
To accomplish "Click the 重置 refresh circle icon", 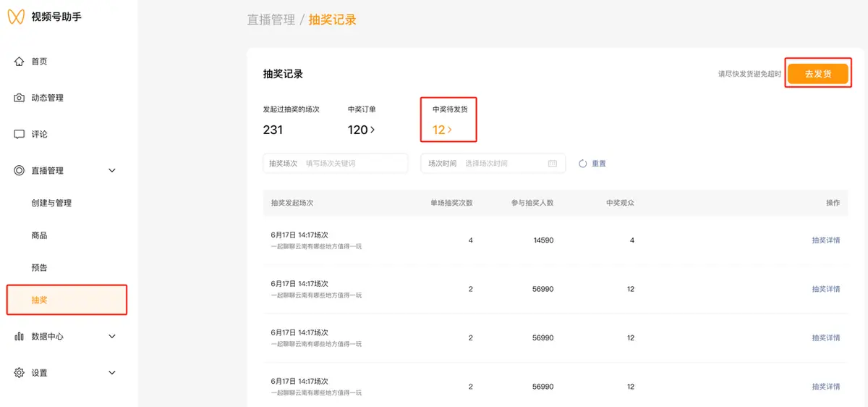I will [x=583, y=164].
